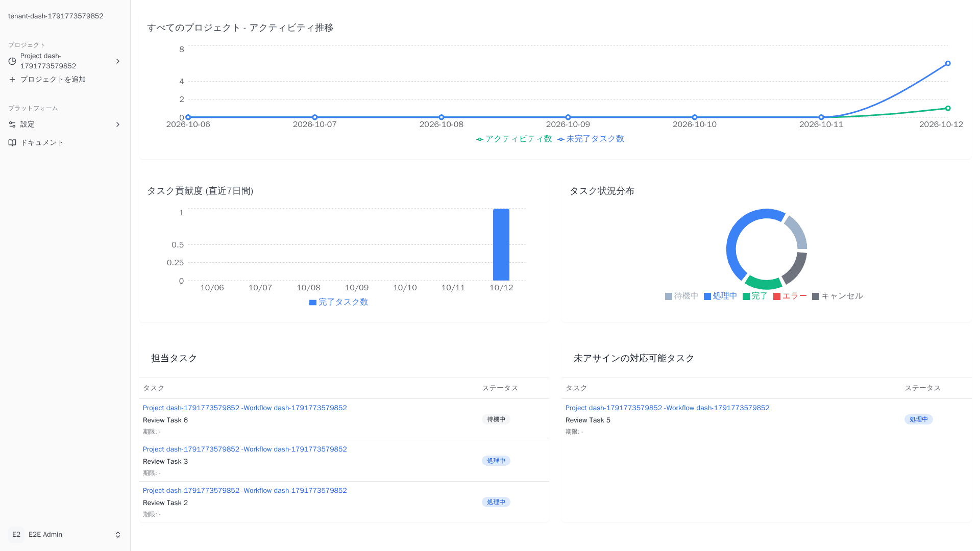Click the 設定 sliders icon
This screenshot has width=980, height=551.
pyautogui.click(x=12, y=124)
